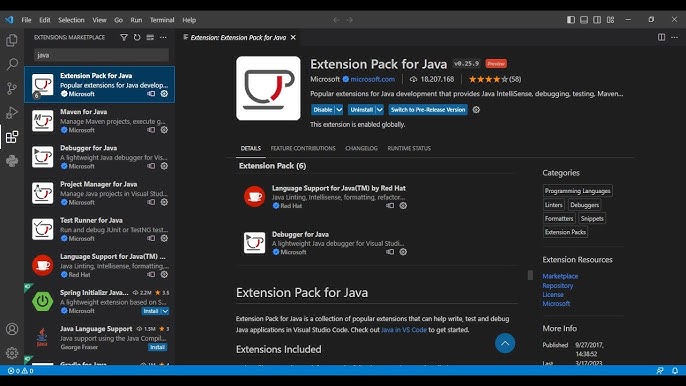
Task: Expand the Uninstall button dropdown arrow
Action: click(x=380, y=110)
